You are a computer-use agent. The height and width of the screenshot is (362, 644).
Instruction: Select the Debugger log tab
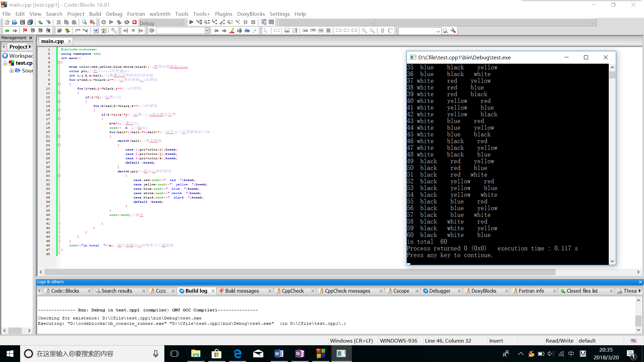click(x=439, y=291)
